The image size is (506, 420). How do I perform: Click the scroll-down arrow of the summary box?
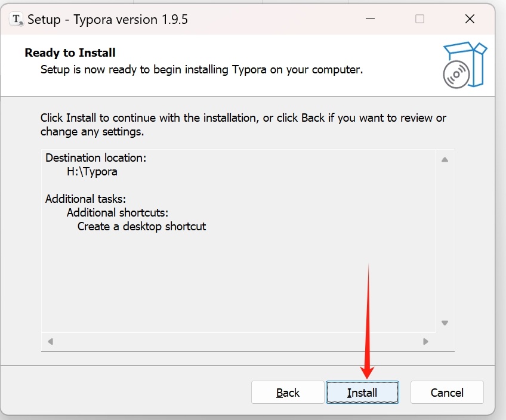click(444, 322)
